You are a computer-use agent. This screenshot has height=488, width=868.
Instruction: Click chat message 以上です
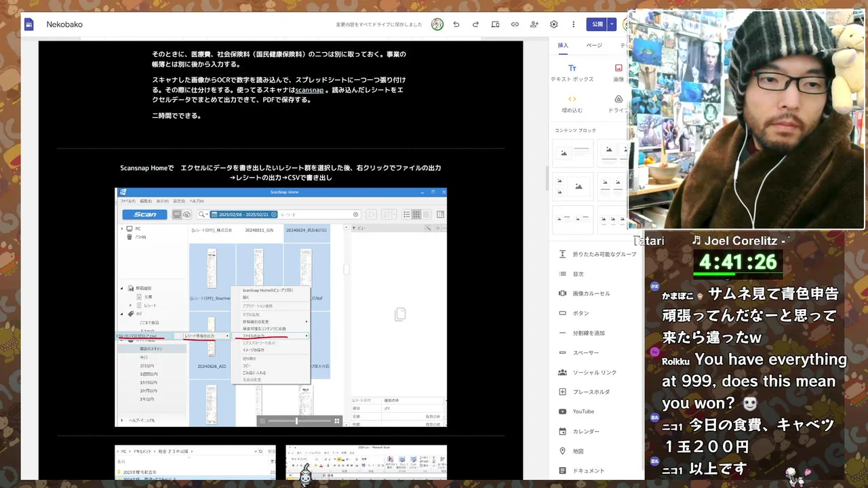pos(704,468)
